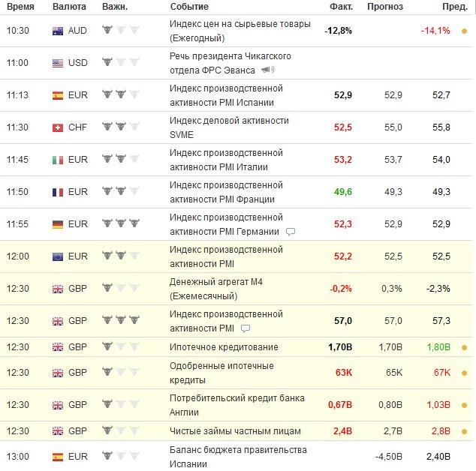Click the yellow dot beside Ипотечное кредитование's 1,80B
Viewport: 476px width, 471px height.
[464, 347]
